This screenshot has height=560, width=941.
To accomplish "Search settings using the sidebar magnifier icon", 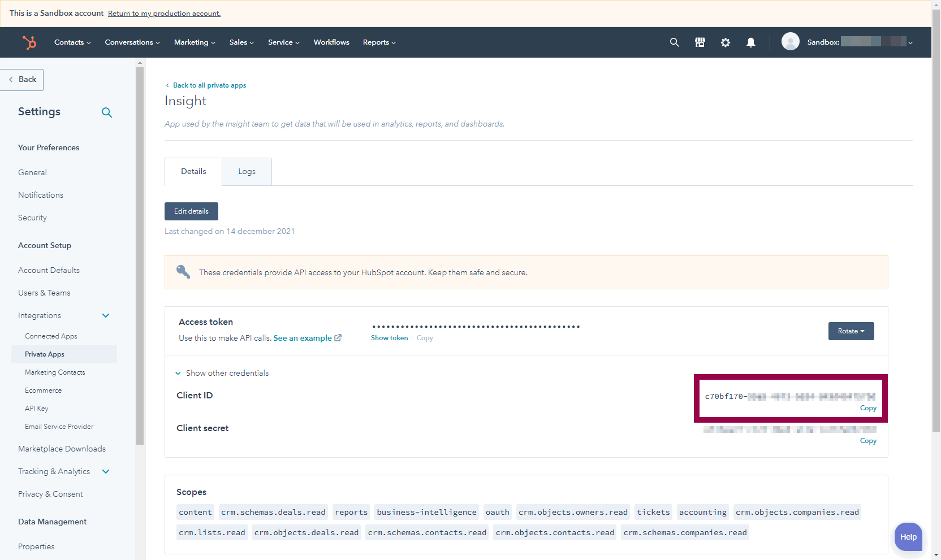I will click(x=107, y=112).
